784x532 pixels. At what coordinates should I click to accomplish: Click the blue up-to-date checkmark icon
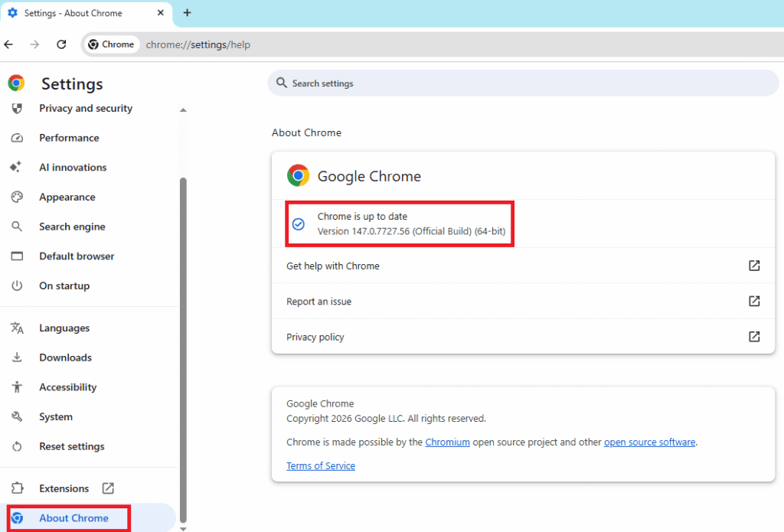pyautogui.click(x=299, y=224)
